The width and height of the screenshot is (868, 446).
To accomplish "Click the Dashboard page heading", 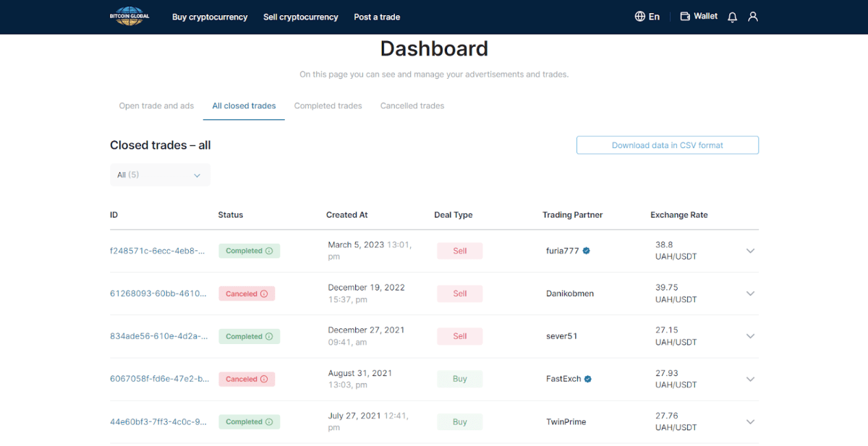I will 434,49.
